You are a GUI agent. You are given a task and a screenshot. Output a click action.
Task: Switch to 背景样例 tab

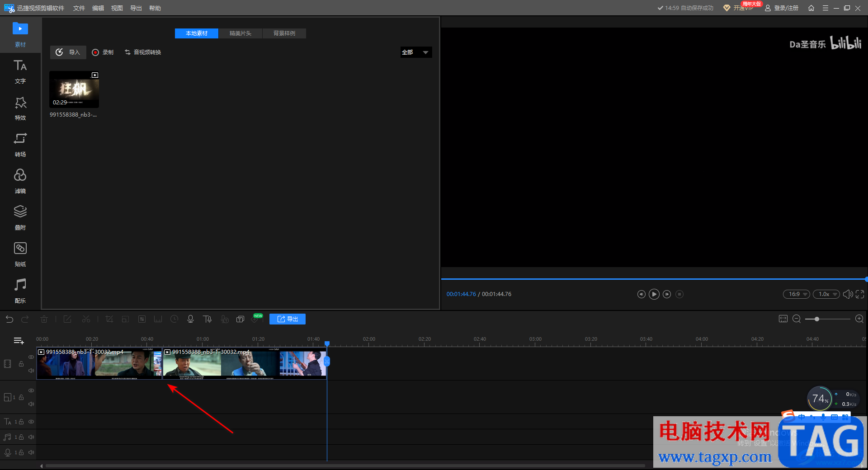coord(284,33)
